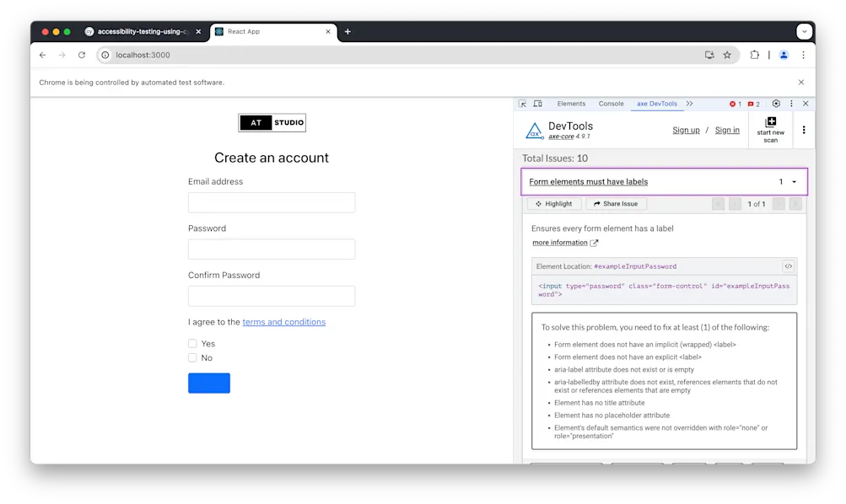Focus the Confirm Password input field
This screenshot has height=504, width=846.
(272, 296)
